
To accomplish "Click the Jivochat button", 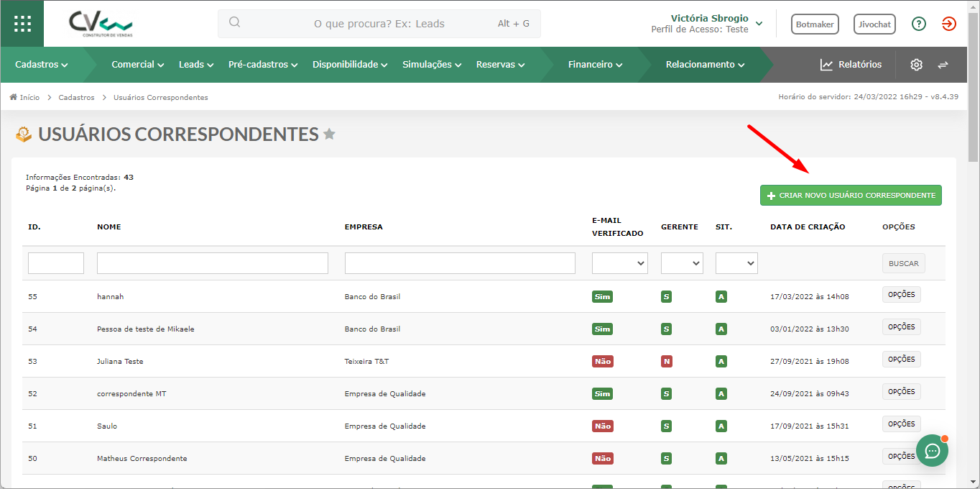I will tap(874, 24).
